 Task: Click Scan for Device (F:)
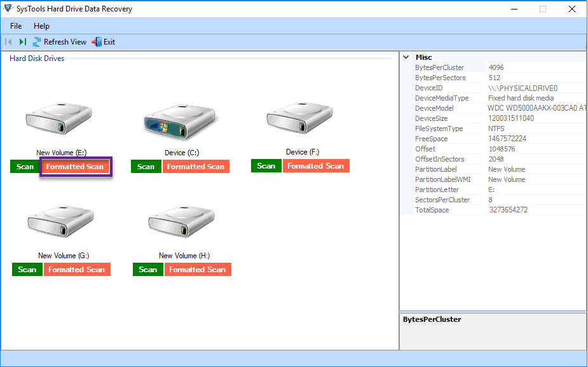tap(266, 166)
